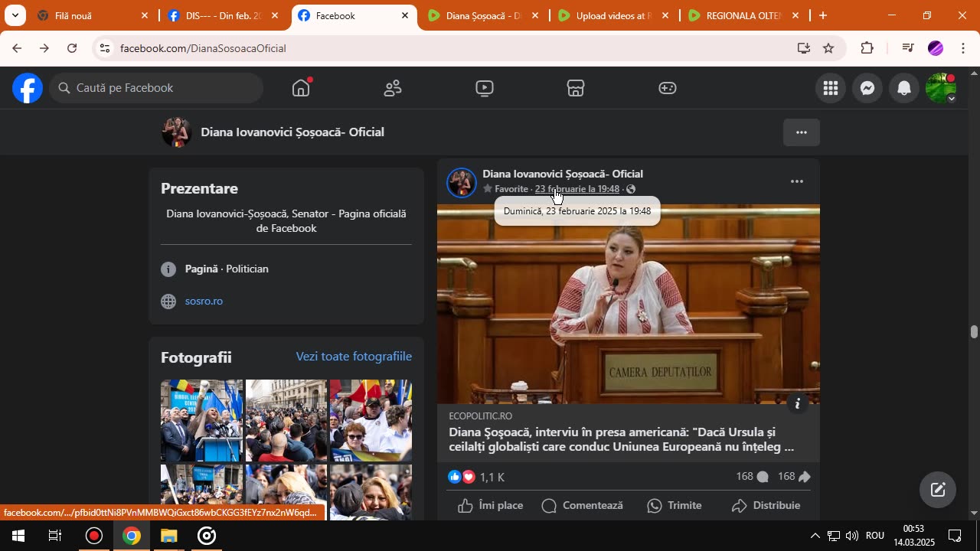Click the Comentează button
This screenshot has width=980, height=551.
(x=582, y=505)
